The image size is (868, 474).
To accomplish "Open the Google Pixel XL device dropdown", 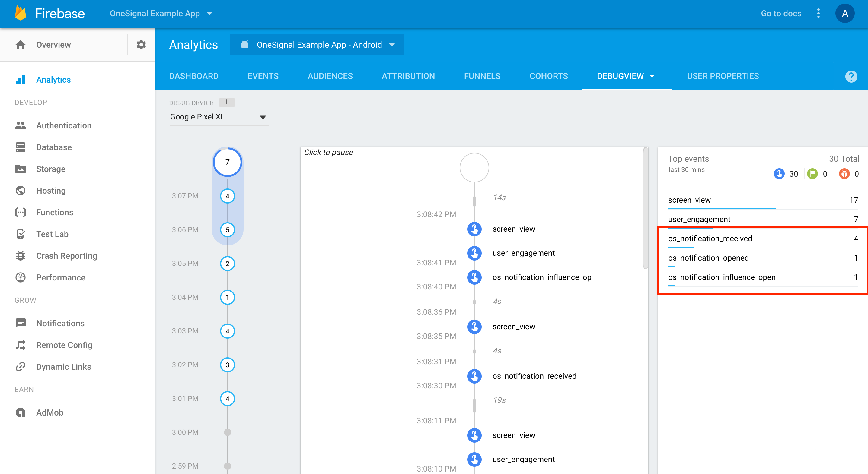I will [x=219, y=117].
